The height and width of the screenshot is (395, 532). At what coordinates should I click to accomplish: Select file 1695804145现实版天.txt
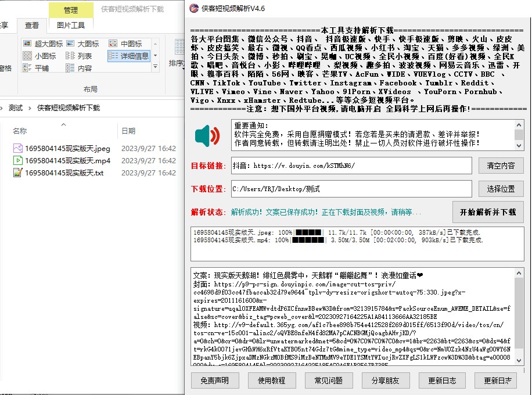pos(64,173)
